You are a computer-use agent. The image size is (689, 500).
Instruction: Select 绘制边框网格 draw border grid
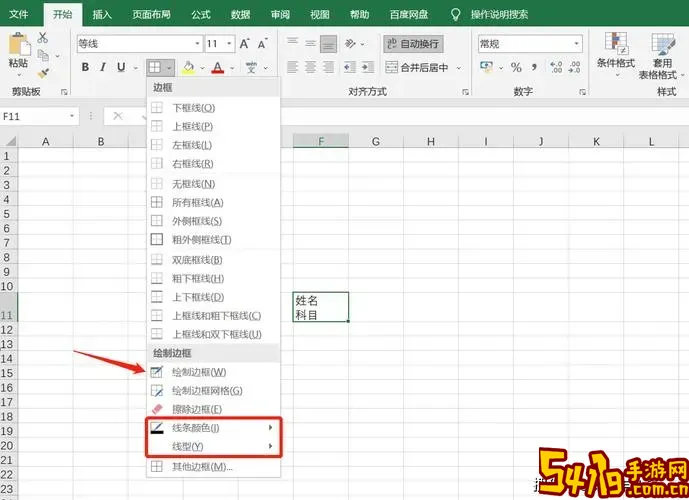click(213, 391)
